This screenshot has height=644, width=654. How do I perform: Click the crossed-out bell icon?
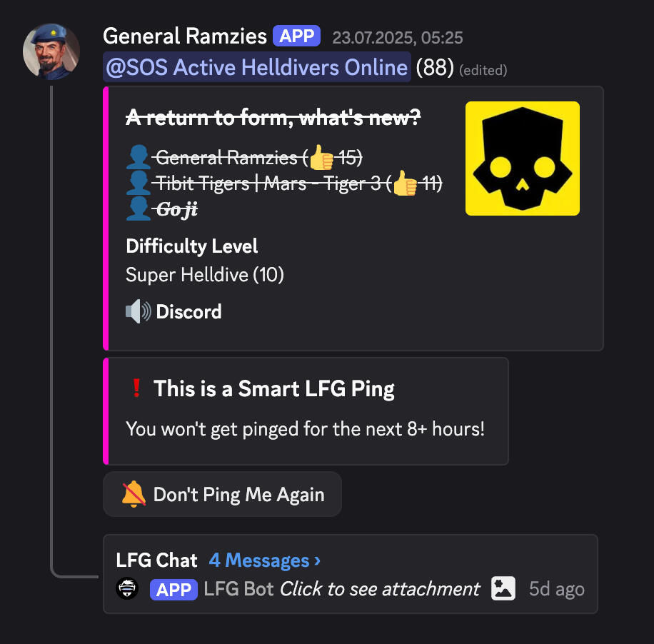point(134,494)
